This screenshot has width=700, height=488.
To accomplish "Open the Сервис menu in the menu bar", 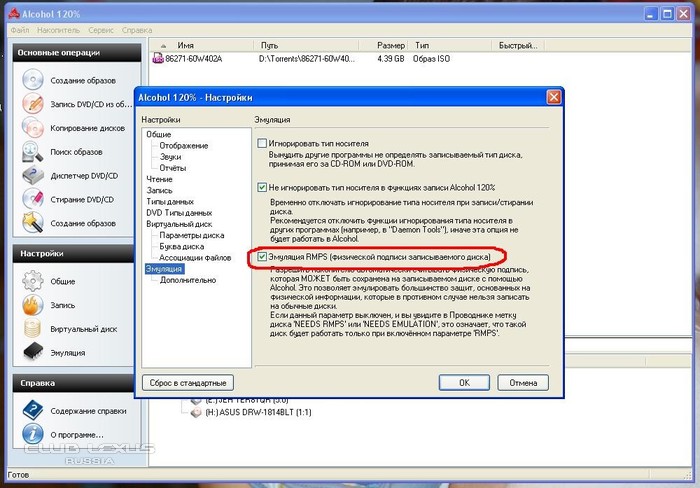I will tap(100, 31).
